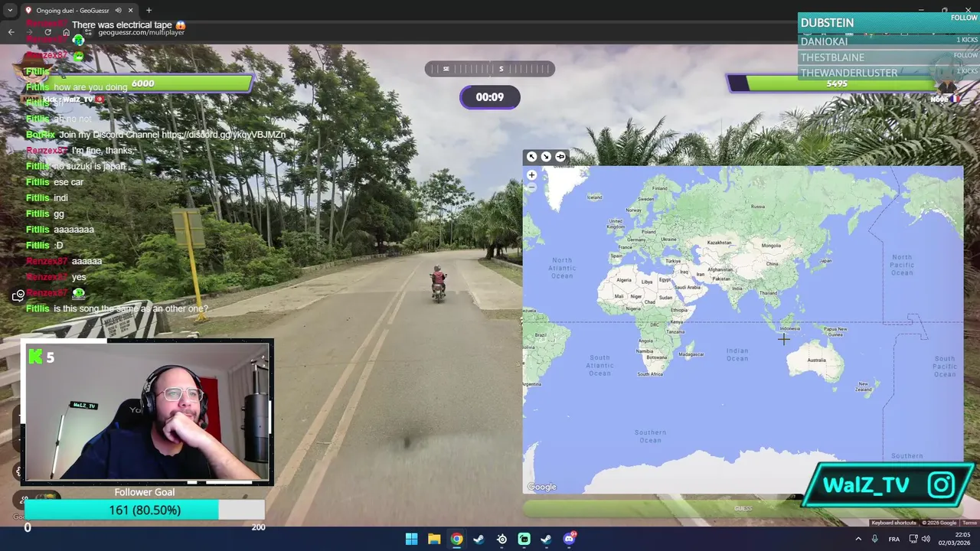Screen dimensions: 980x551
Task: Pin the guess map open
Action: click(560, 157)
